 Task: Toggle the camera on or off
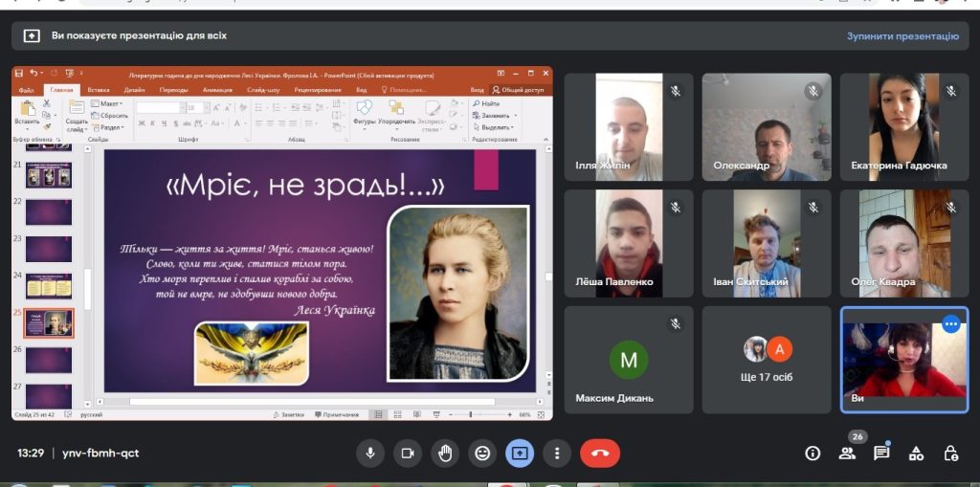[408, 453]
